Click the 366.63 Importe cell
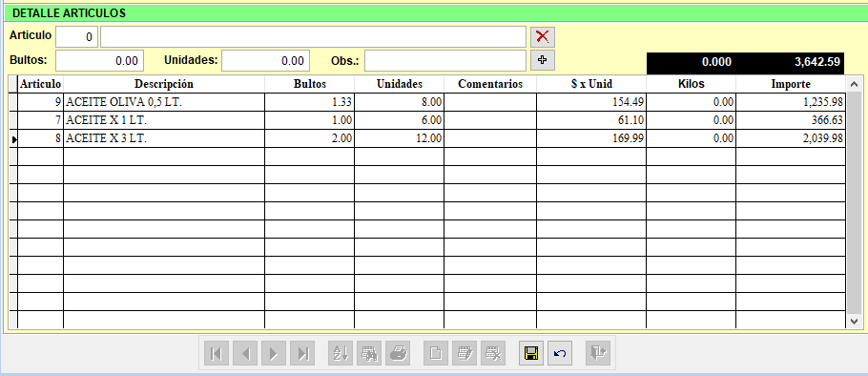 [x=791, y=120]
